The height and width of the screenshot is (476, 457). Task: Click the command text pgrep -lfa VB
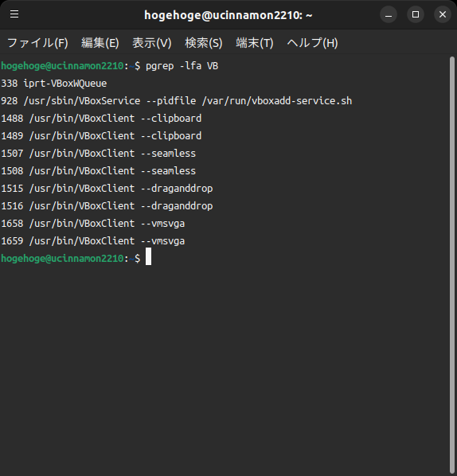tap(182, 66)
